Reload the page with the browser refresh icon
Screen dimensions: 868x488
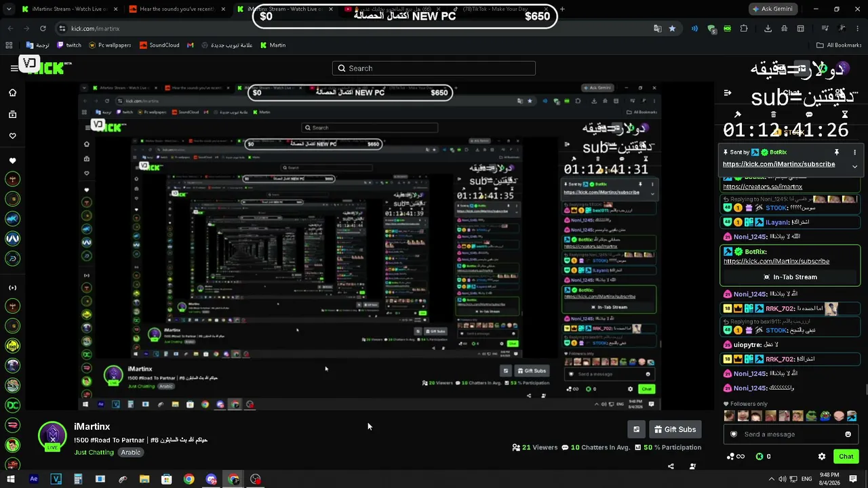(x=43, y=28)
